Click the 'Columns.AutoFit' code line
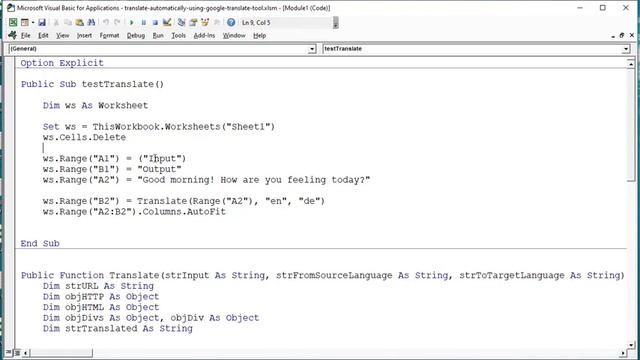 [x=134, y=211]
